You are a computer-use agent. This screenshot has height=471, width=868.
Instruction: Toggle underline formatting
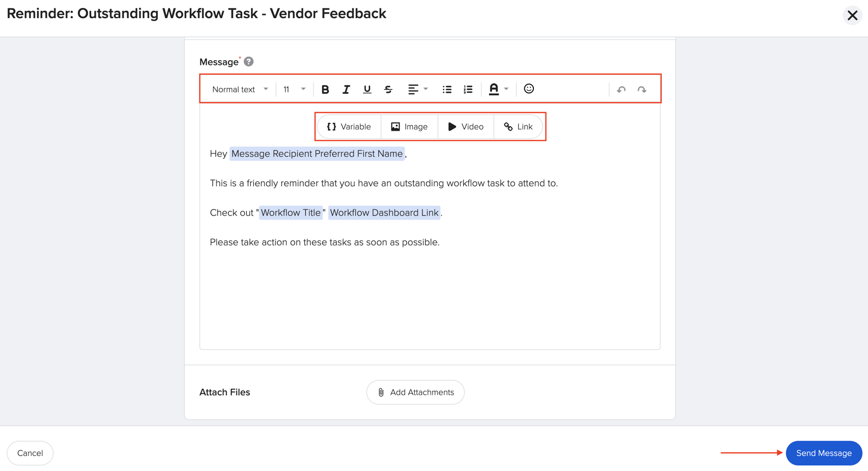tap(367, 89)
